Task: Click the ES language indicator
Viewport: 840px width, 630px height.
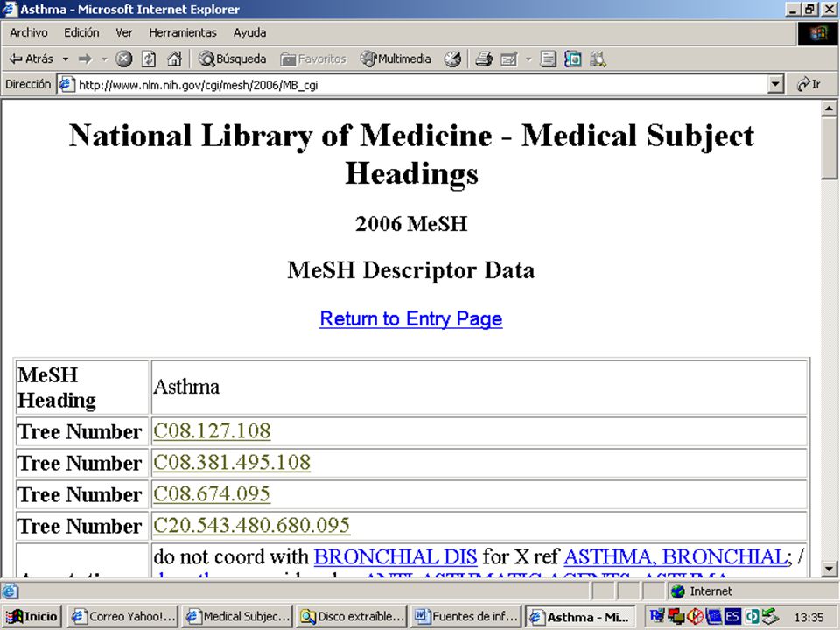Action: pyautogui.click(x=733, y=617)
